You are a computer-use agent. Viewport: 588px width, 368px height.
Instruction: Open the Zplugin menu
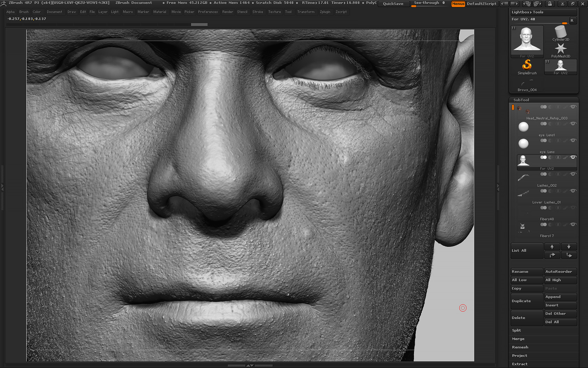[325, 12]
